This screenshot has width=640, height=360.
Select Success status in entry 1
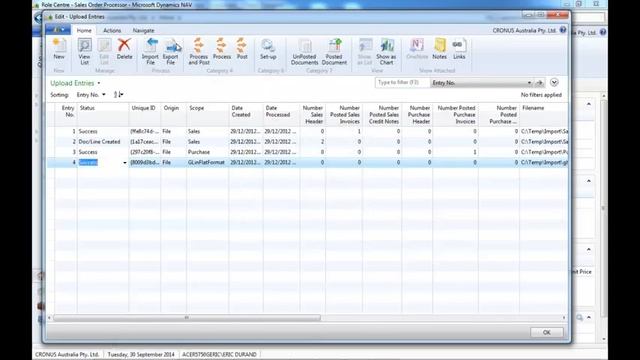(88, 131)
